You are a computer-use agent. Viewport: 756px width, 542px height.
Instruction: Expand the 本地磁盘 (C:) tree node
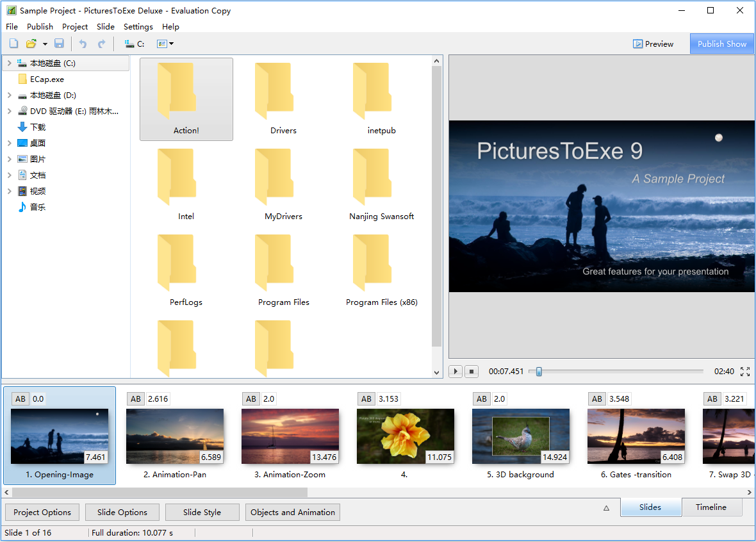pyautogui.click(x=9, y=63)
